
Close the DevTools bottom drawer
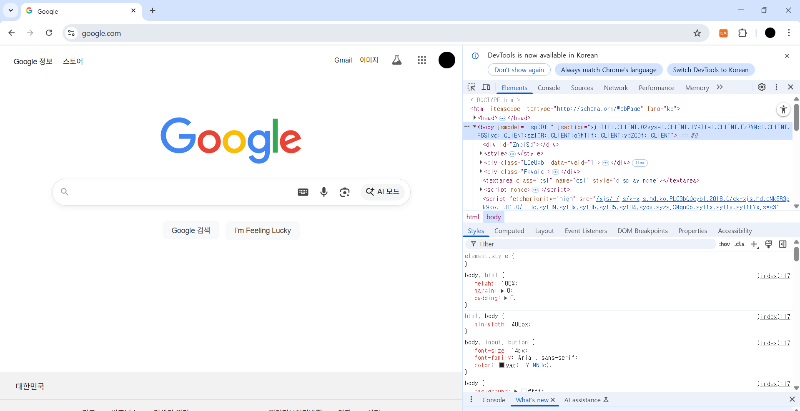(792, 399)
